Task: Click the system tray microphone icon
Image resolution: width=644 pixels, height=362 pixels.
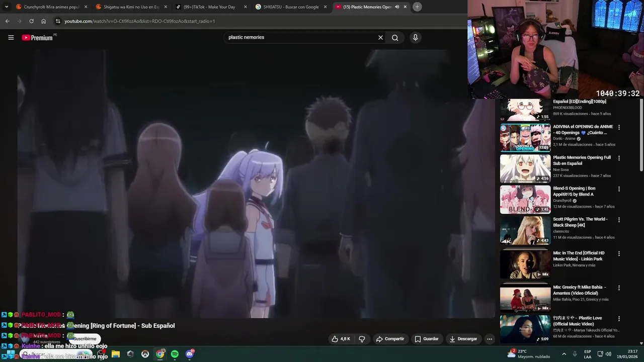Action: pyautogui.click(x=575, y=354)
